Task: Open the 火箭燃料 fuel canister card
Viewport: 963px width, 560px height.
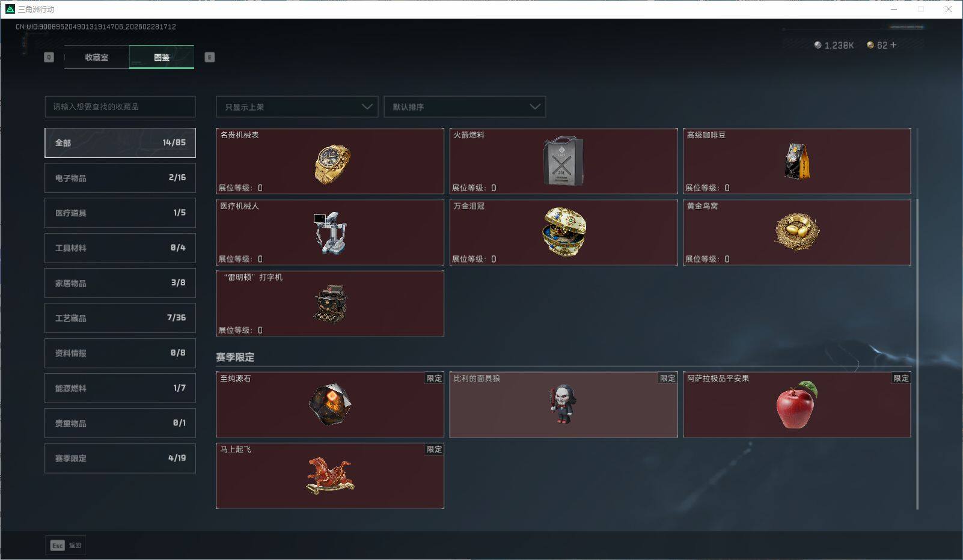Action: pos(563,161)
